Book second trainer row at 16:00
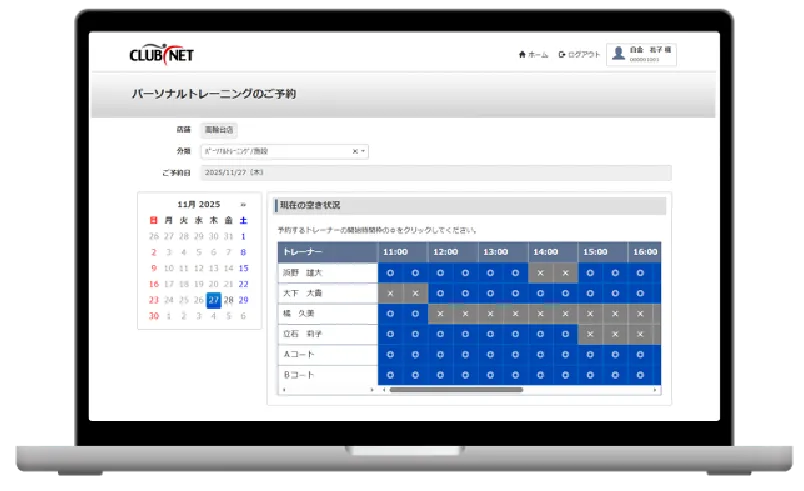 (640, 294)
